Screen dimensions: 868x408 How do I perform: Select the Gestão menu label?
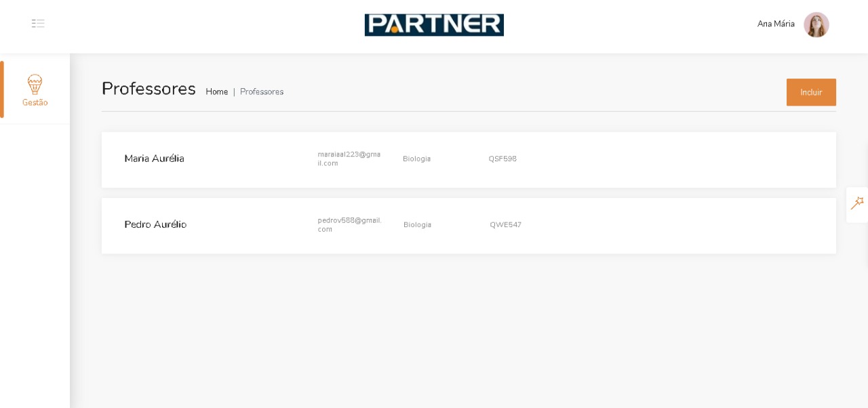(x=35, y=102)
